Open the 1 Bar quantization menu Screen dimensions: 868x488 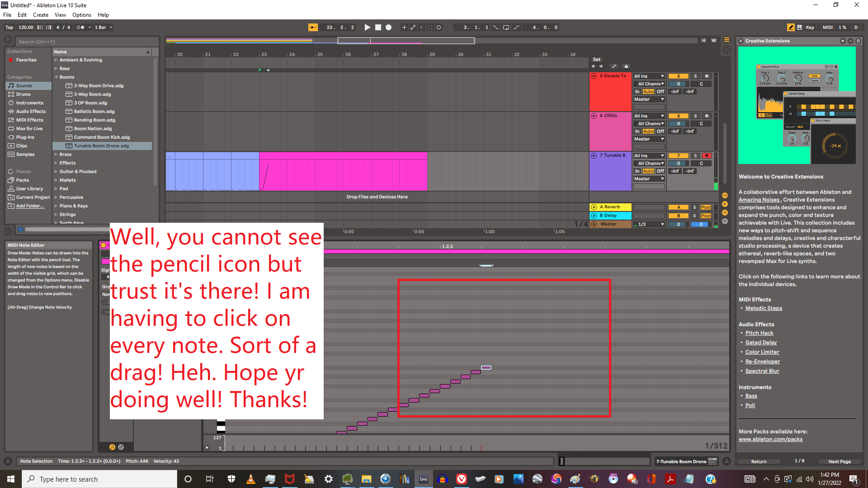pos(104,28)
